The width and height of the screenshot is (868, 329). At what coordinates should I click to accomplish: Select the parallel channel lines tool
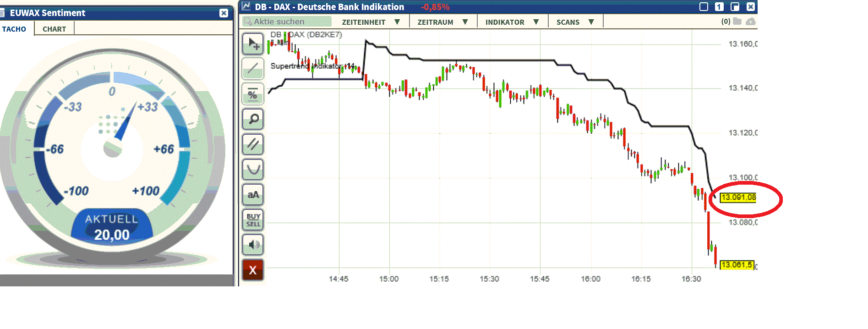click(253, 144)
